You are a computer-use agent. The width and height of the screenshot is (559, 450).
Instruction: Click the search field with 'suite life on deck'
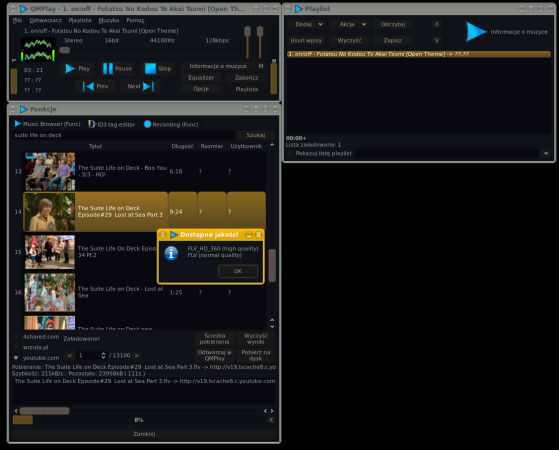point(124,135)
